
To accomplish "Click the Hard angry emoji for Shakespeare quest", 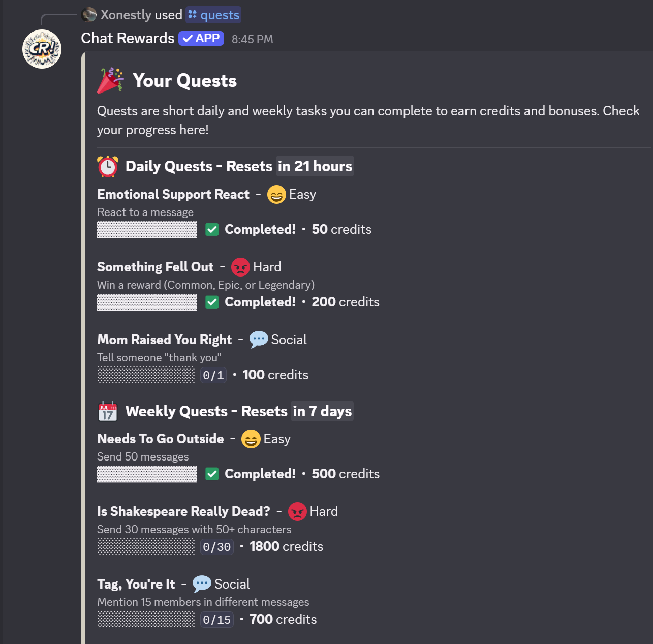I will click(297, 511).
